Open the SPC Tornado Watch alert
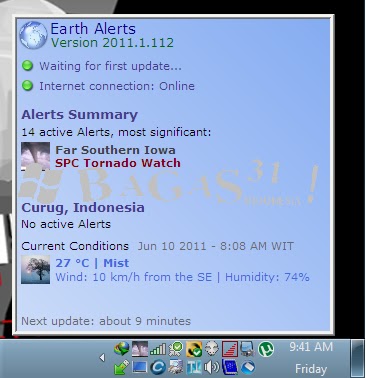 coord(118,163)
